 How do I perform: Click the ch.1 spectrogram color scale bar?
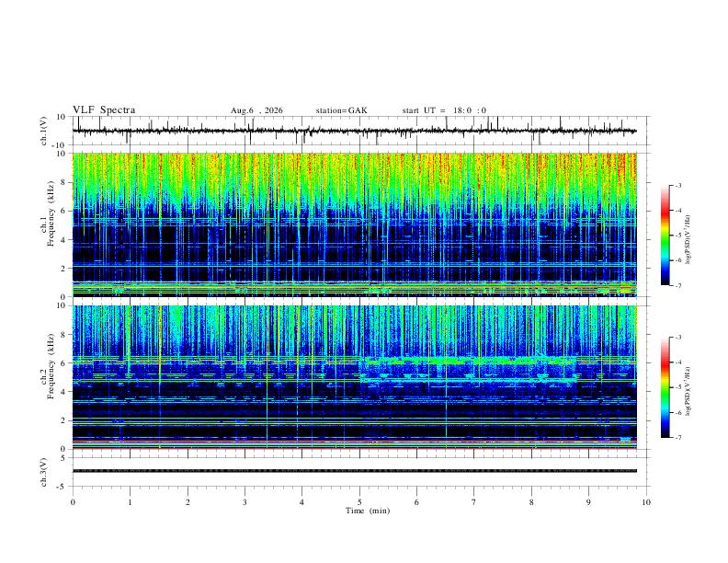[665, 235]
